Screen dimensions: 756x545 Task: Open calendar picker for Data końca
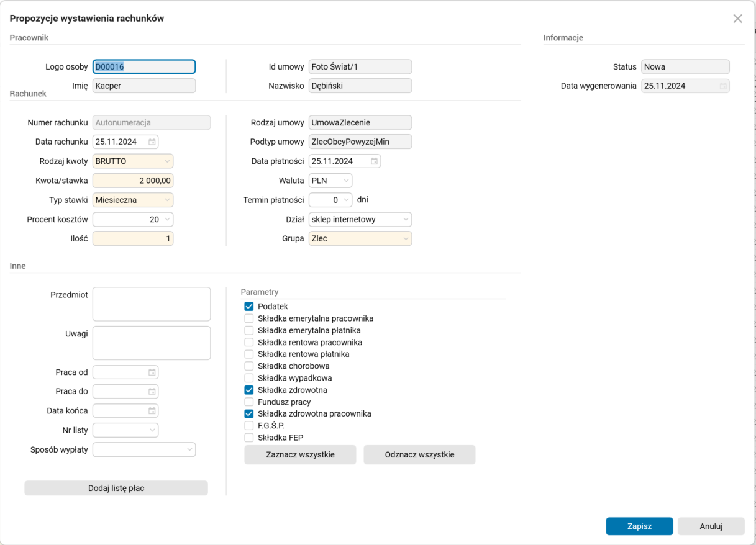click(x=152, y=411)
